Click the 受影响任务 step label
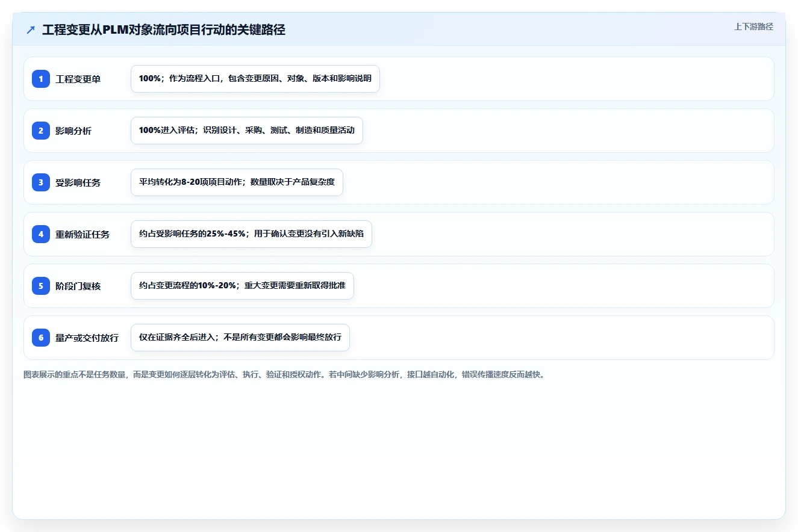Screen dimensions: 798x532 [x=78, y=182]
